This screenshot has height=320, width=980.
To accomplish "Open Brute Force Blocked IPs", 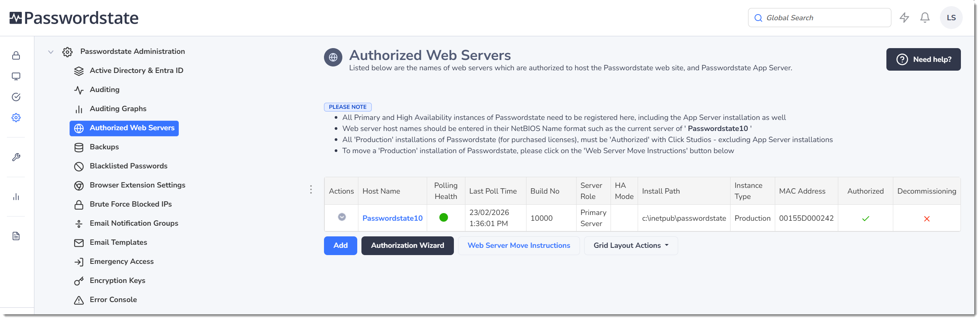I will [131, 204].
